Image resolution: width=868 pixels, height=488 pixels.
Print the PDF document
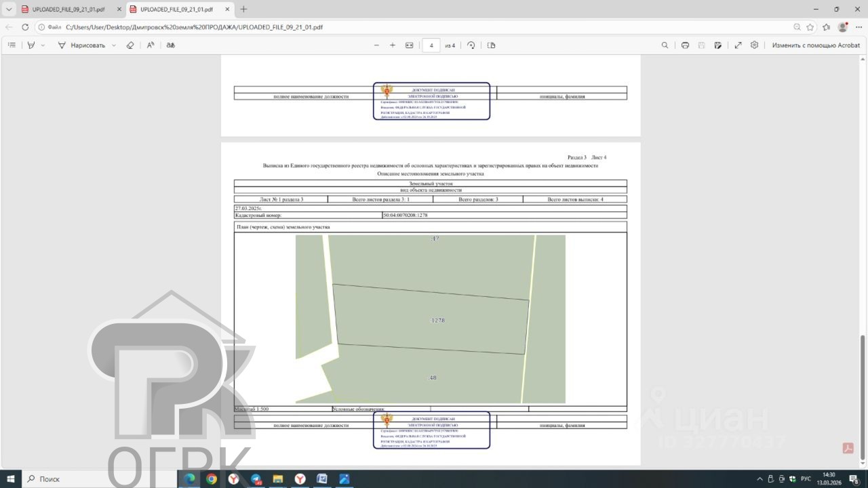685,45
